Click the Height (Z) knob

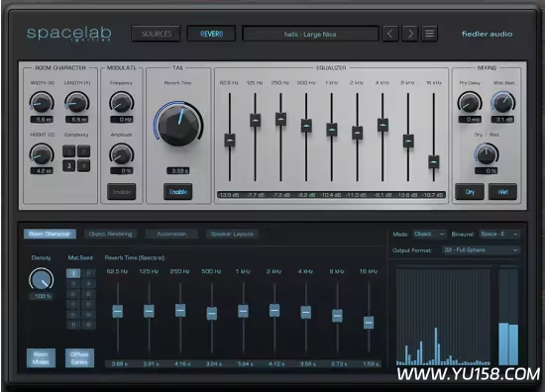pyautogui.click(x=42, y=154)
